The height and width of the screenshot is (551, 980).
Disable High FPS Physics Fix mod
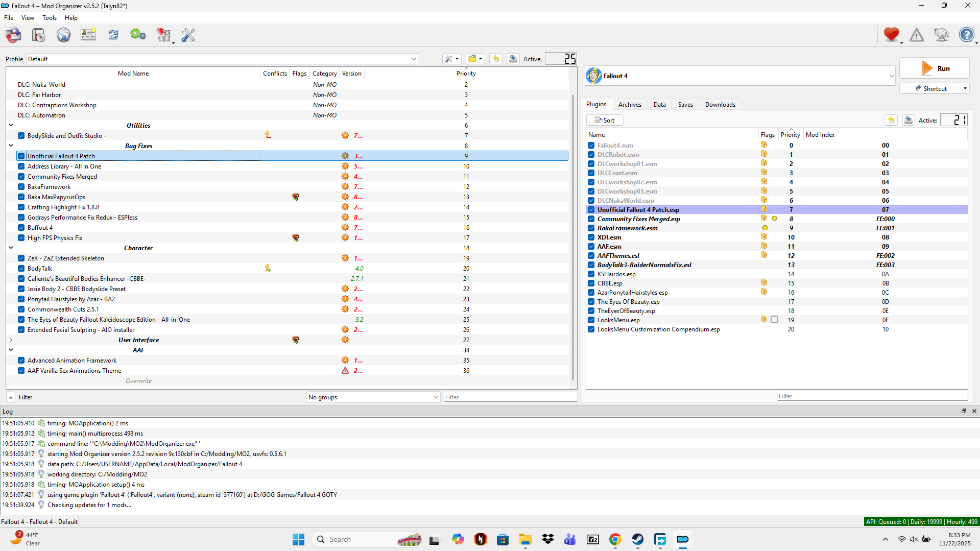(x=21, y=238)
